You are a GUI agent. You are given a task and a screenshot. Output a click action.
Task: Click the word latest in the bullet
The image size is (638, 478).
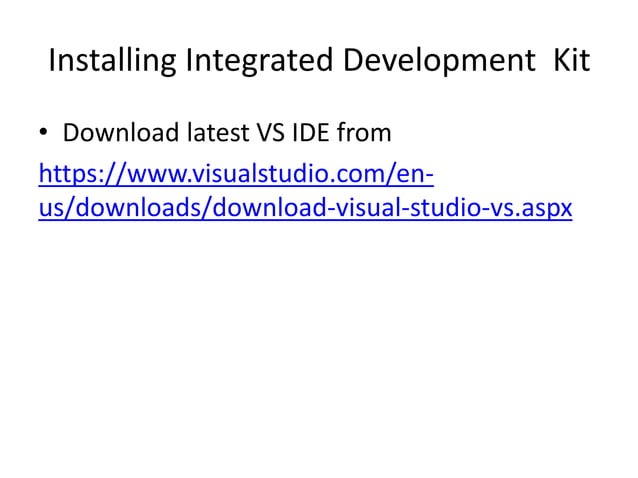[218, 133]
